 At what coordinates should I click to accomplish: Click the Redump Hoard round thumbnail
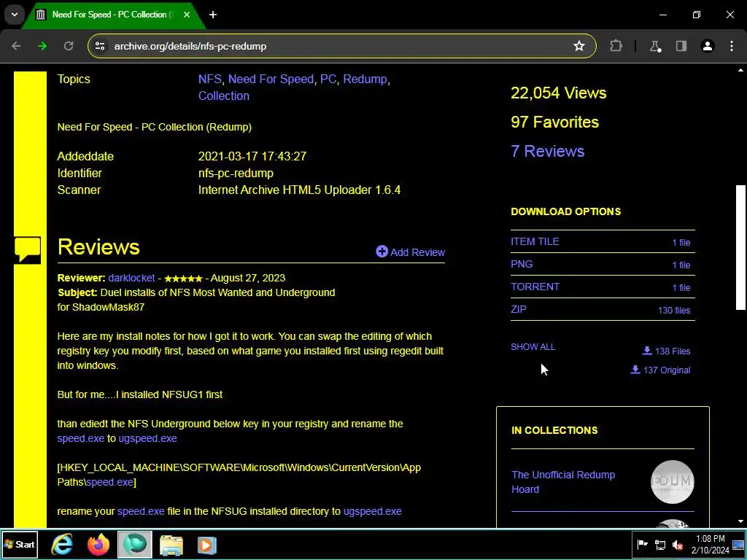(x=672, y=482)
